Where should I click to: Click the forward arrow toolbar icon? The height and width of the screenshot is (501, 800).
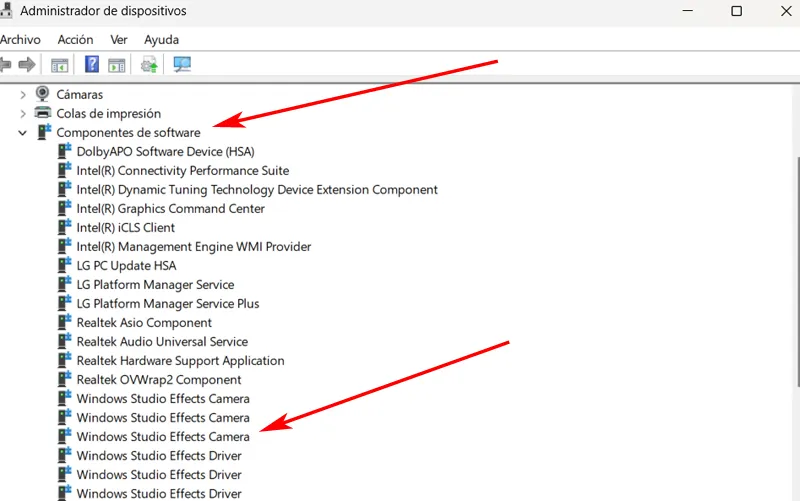point(27,65)
